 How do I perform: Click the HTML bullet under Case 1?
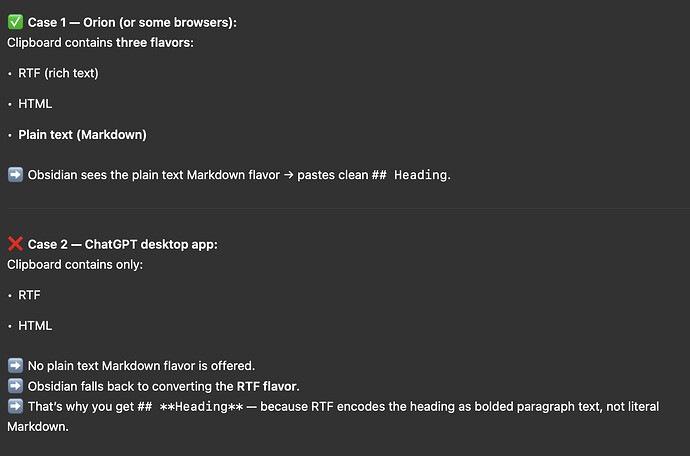click(35, 103)
